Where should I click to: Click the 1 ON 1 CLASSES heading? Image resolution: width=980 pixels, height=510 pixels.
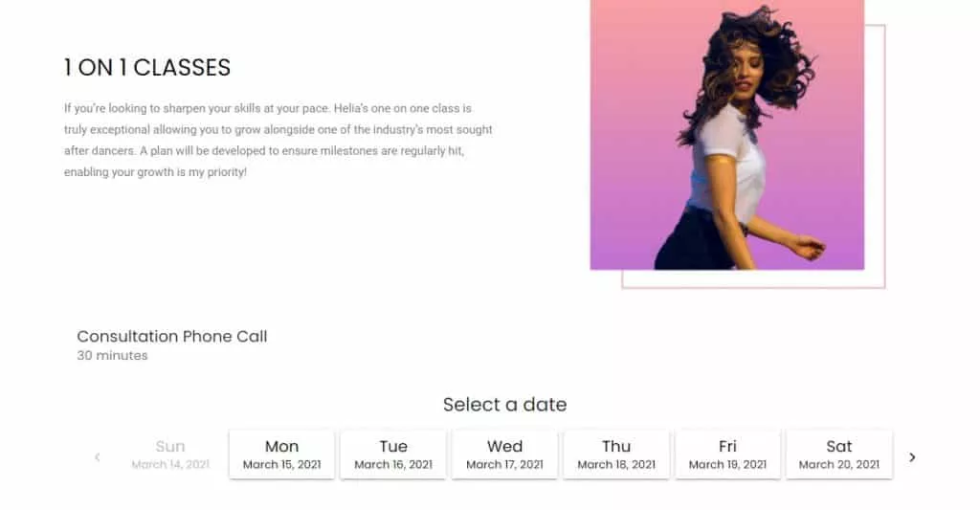147,68
